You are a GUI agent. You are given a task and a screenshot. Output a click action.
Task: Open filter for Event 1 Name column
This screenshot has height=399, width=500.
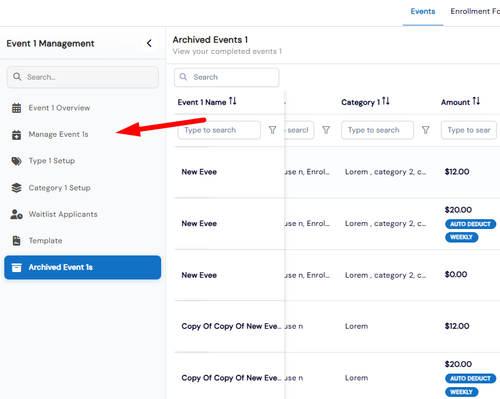click(272, 130)
